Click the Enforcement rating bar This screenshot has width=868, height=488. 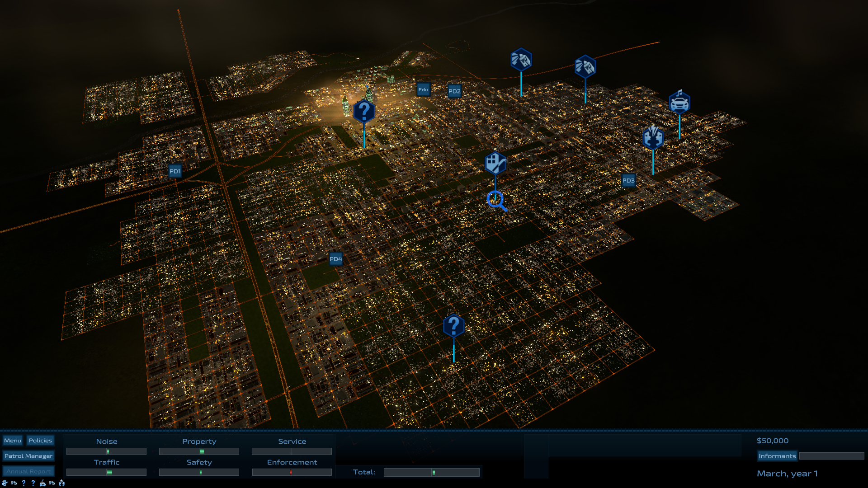tap(292, 472)
